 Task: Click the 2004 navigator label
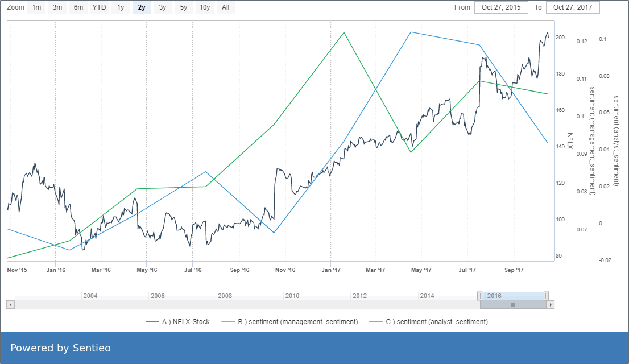point(90,296)
